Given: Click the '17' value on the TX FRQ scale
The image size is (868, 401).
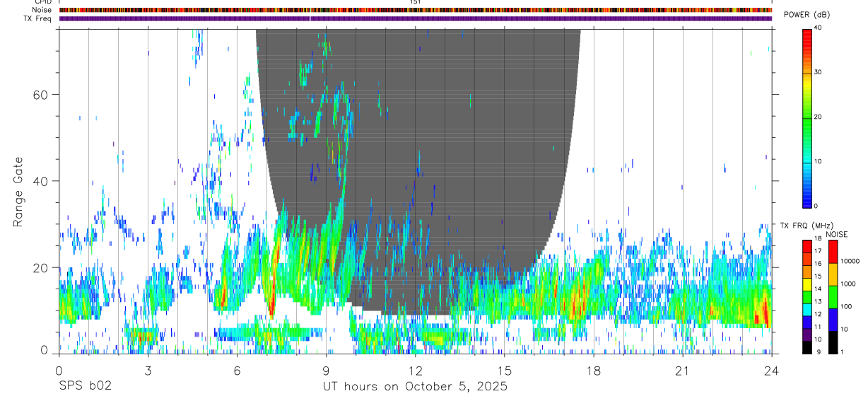Looking at the screenshot, I should (817, 251).
